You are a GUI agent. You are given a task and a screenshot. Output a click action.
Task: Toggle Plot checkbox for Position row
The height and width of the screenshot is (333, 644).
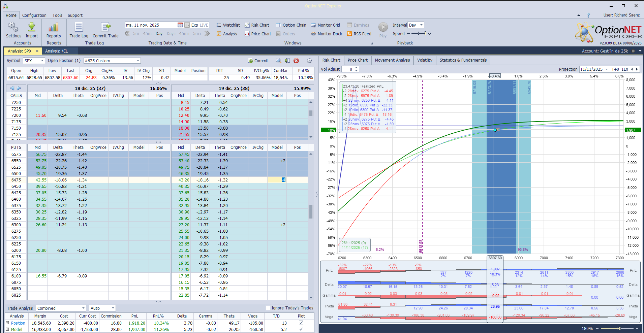tap(301, 323)
